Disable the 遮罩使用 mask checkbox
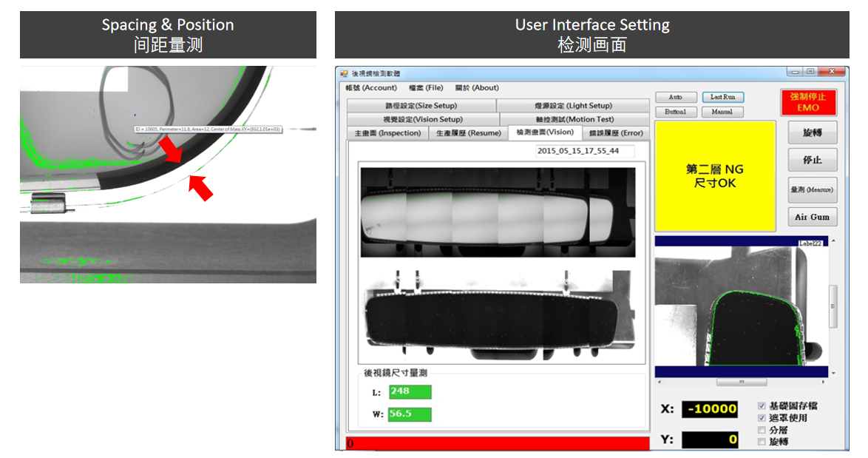This screenshot has width=868, height=458. [x=762, y=418]
